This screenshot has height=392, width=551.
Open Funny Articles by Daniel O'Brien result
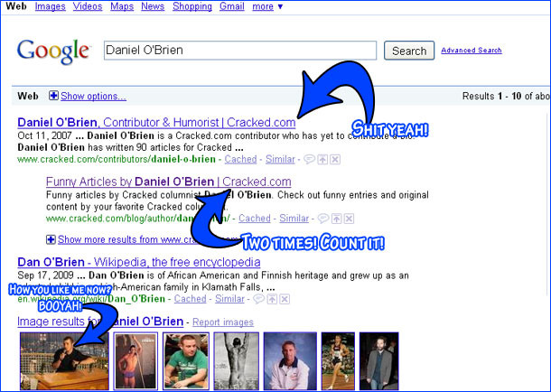169,182
